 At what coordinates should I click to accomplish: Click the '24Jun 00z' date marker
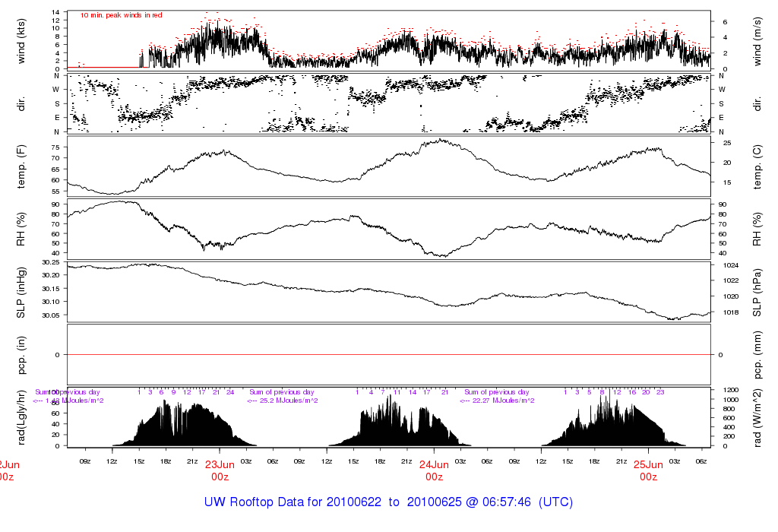click(434, 470)
